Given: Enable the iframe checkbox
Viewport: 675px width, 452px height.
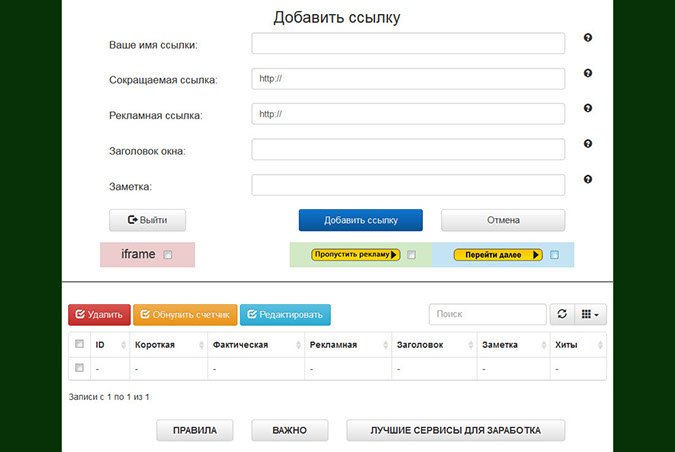Looking at the screenshot, I should point(168,255).
